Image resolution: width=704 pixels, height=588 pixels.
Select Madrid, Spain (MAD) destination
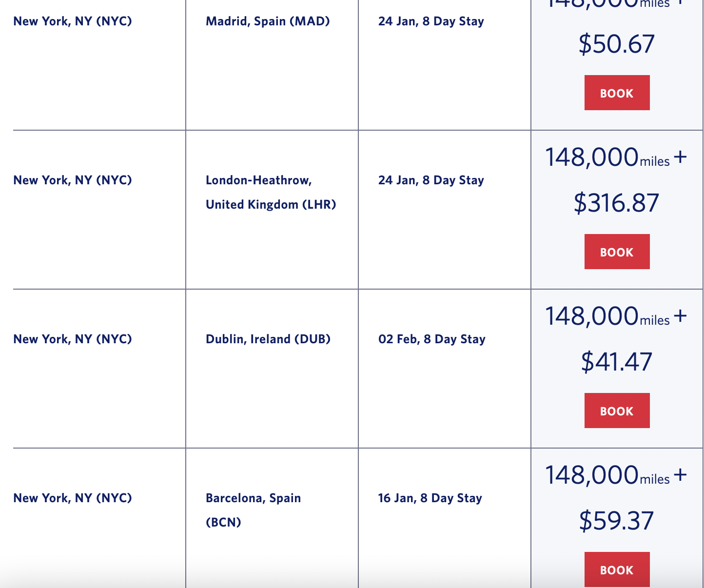pos(268,21)
